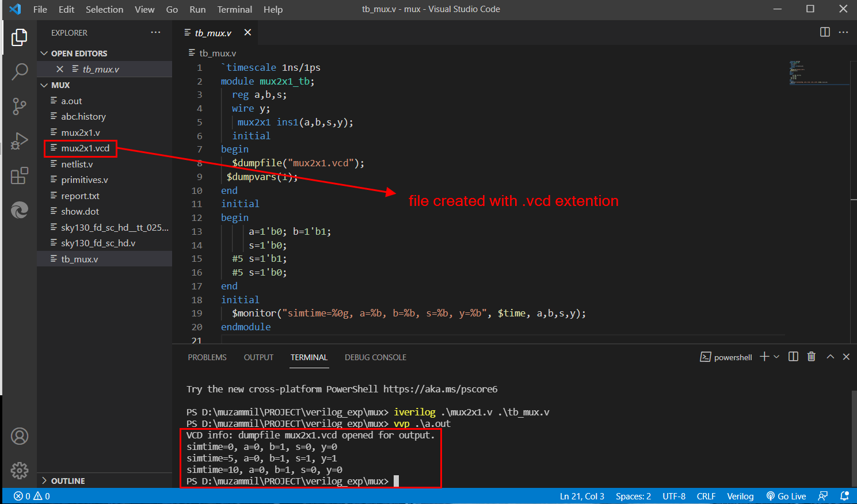The image size is (857, 504).
Task: Open the Selection menu
Action: click(104, 9)
